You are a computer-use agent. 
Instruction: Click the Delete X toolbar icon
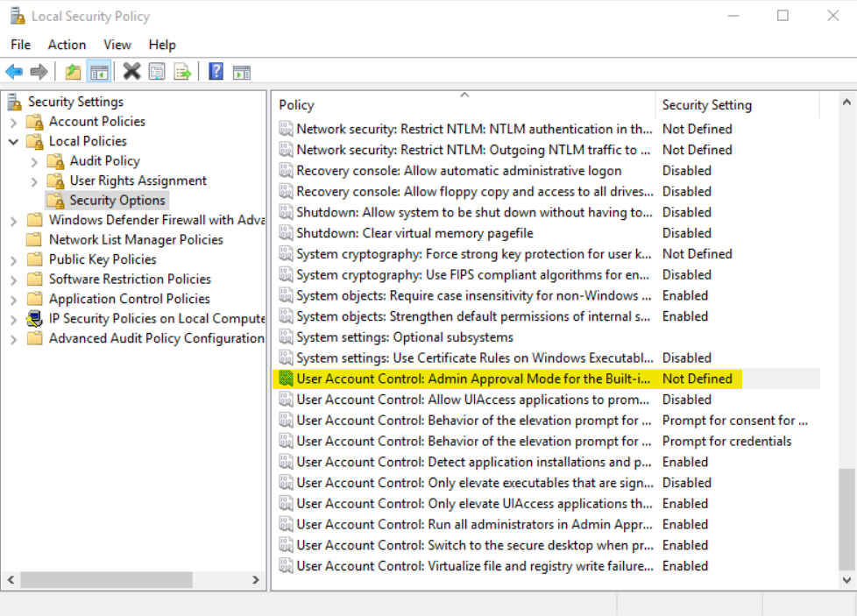click(x=131, y=72)
